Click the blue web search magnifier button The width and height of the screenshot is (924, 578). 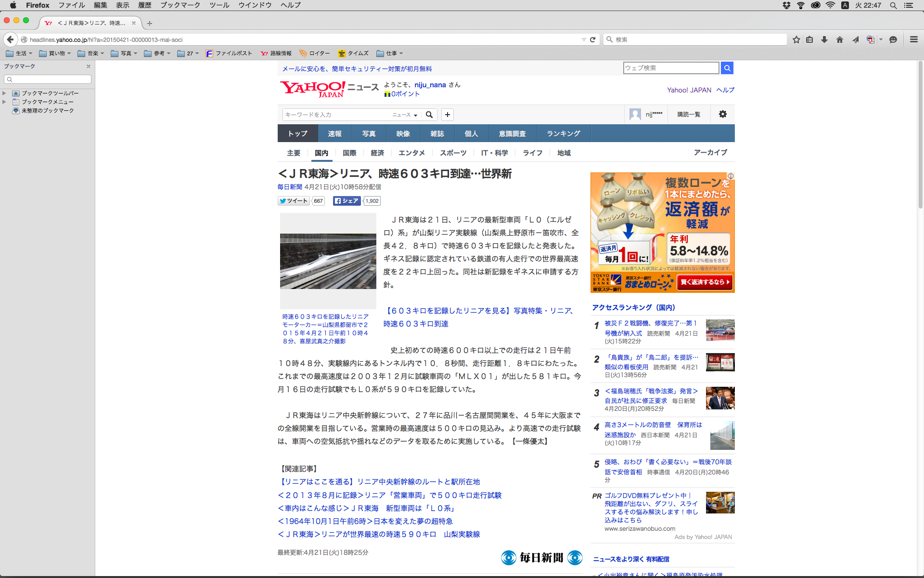727,68
